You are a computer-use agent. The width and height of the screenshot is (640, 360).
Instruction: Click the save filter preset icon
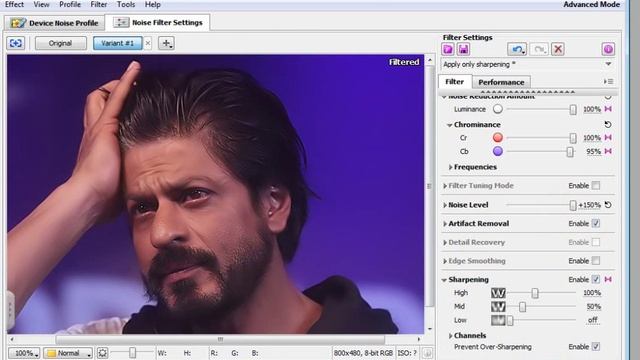(x=463, y=49)
